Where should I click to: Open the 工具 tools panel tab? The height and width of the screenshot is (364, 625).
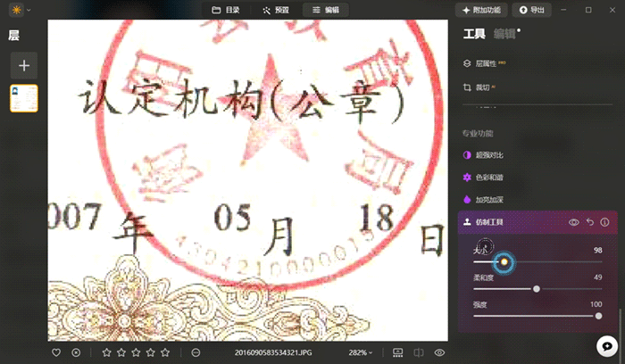click(474, 34)
